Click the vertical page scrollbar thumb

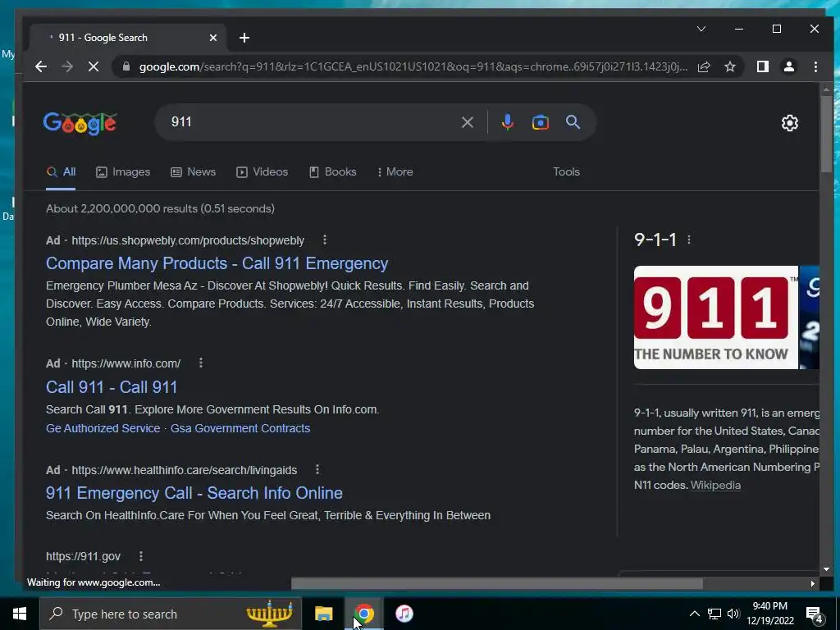[x=826, y=134]
